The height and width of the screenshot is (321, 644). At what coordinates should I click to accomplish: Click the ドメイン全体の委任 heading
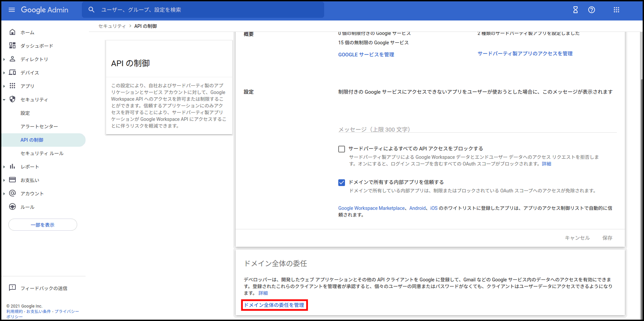pyautogui.click(x=275, y=264)
